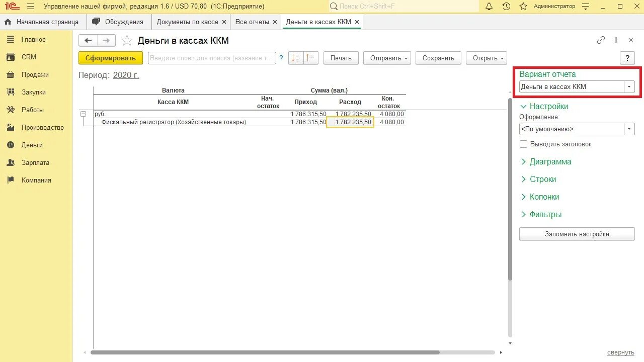Image resolution: width=644 pixels, height=362 pixels.
Task: Open Вариант отчета dropdown arrow
Action: [629, 87]
